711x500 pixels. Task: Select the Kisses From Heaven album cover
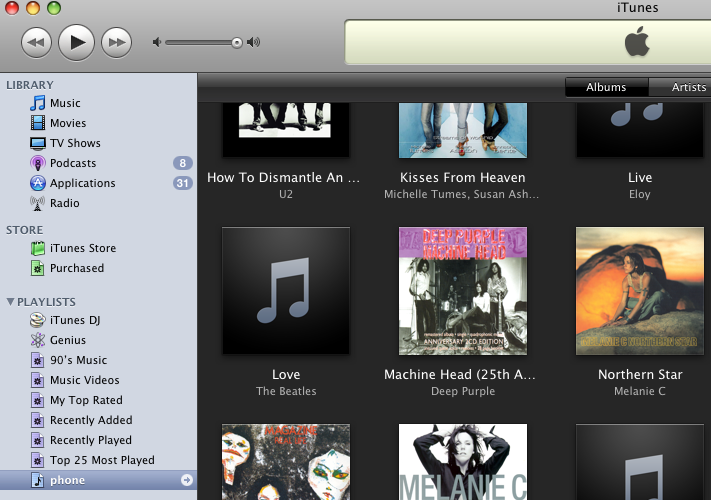pyautogui.click(x=463, y=130)
